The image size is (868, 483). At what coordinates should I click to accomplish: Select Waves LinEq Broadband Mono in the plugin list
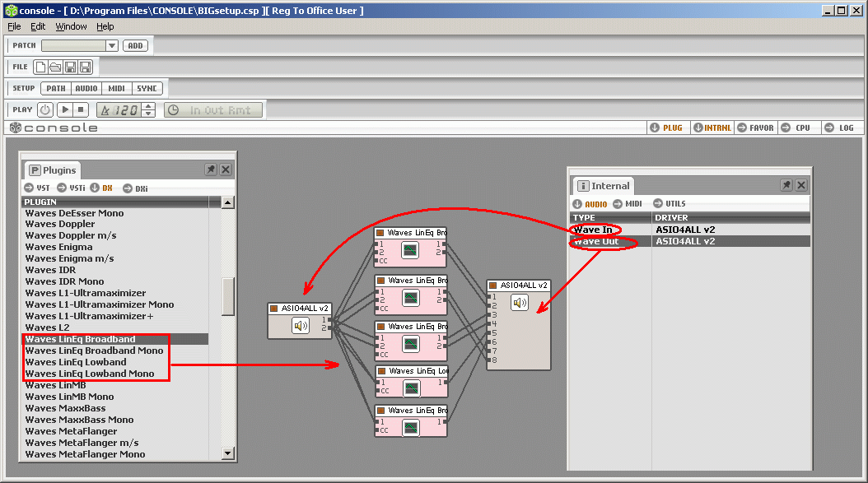[x=94, y=351]
